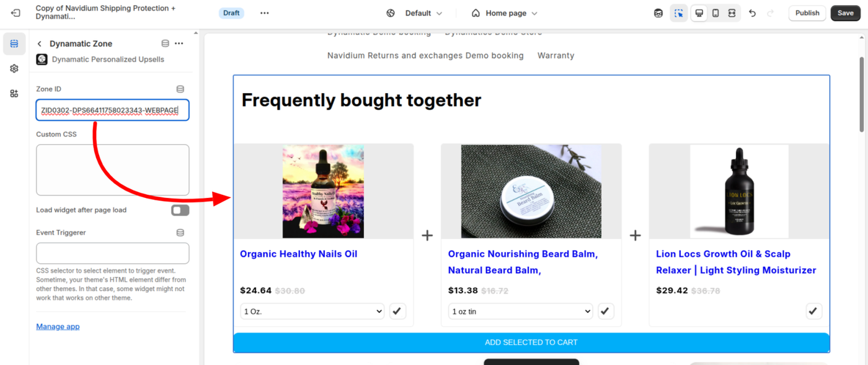868x365 pixels.
Task: Go back from Dynamatic Zone panel
Action: (x=40, y=43)
